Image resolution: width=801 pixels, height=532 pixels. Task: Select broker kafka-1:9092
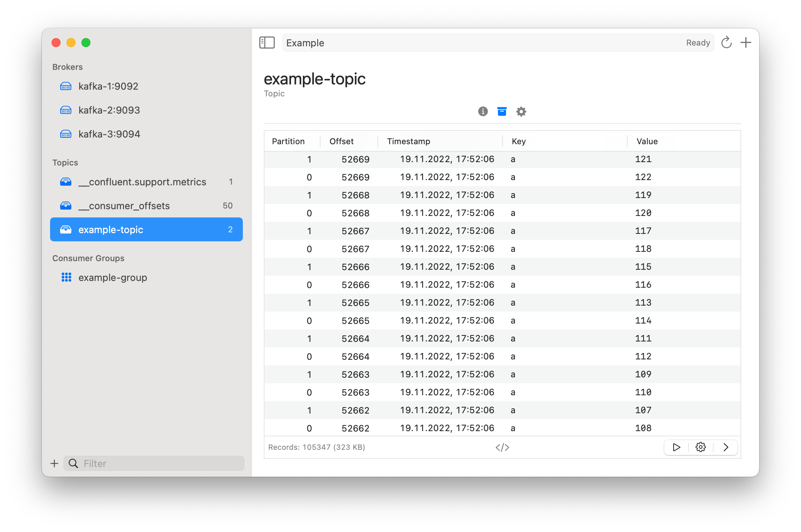[146, 86]
